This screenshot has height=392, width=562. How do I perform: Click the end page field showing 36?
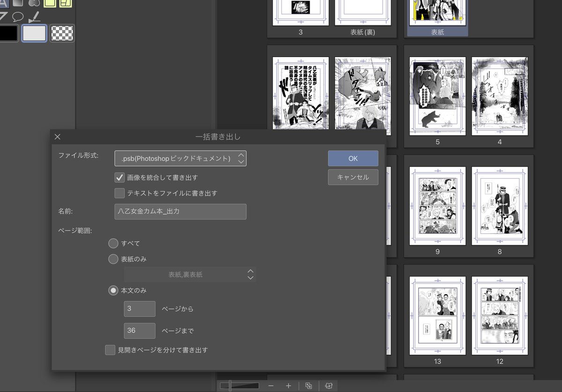click(140, 331)
